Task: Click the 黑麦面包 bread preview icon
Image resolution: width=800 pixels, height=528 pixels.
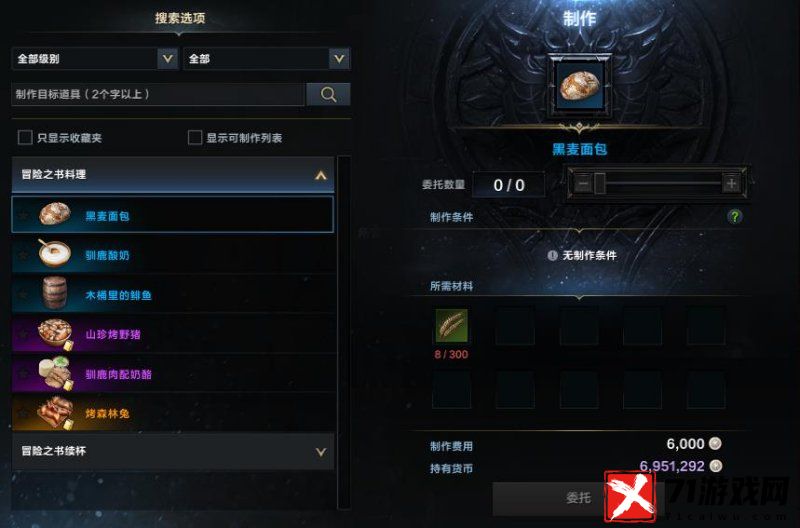Action: coord(579,86)
